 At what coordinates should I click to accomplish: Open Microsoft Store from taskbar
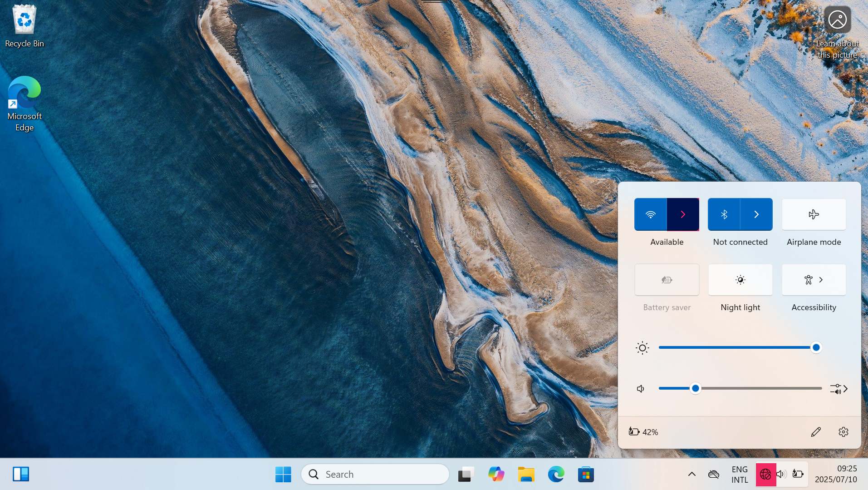click(x=586, y=475)
